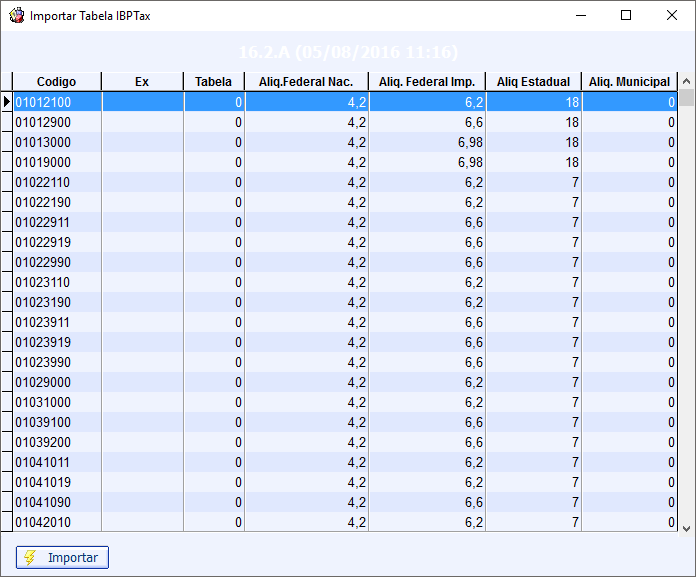Click the Tabela column header
Viewport: 696px width, 577px height.
point(214,82)
